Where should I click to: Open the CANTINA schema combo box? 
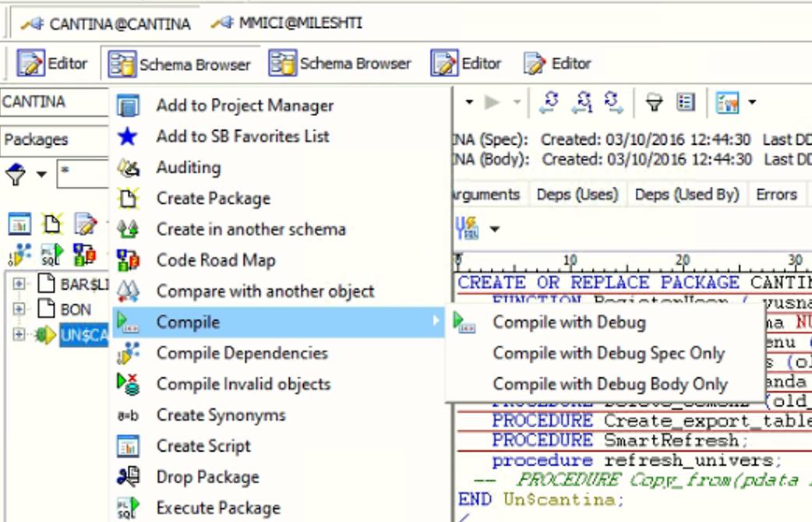pyautogui.click(x=55, y=102)
